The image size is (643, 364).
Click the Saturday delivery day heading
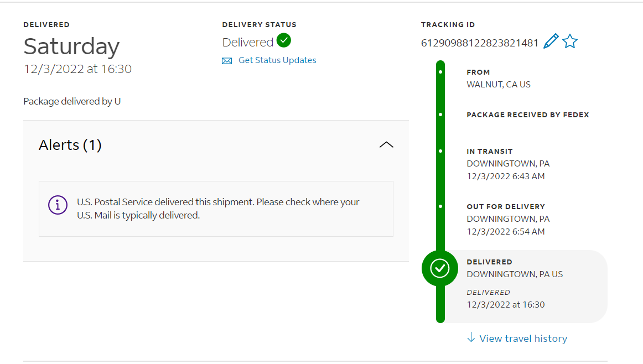pyautogui.click(x=71, y=47)
